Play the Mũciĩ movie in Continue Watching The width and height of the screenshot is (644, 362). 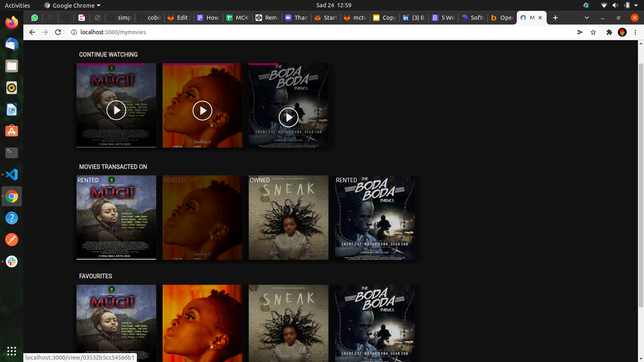pos(116,110)
